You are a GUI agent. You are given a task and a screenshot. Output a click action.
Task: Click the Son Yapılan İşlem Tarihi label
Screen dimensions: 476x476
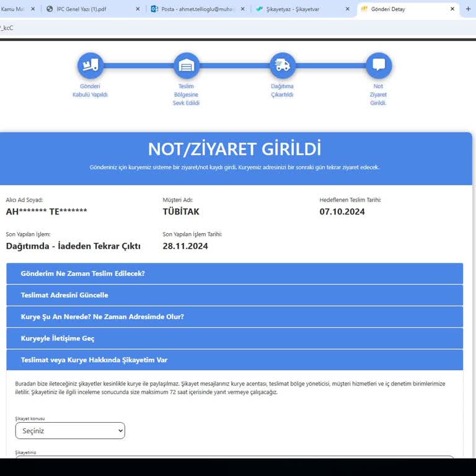[x=192, y=234]
